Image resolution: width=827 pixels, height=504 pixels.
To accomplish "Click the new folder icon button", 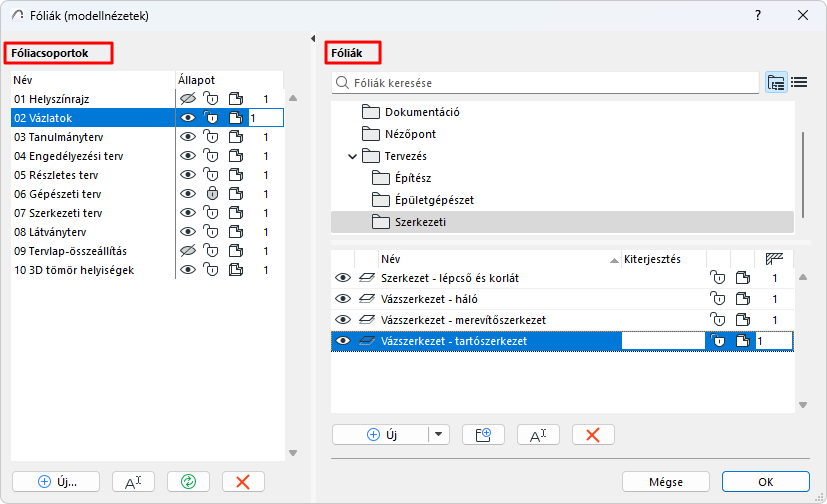I will click(483, 434).
